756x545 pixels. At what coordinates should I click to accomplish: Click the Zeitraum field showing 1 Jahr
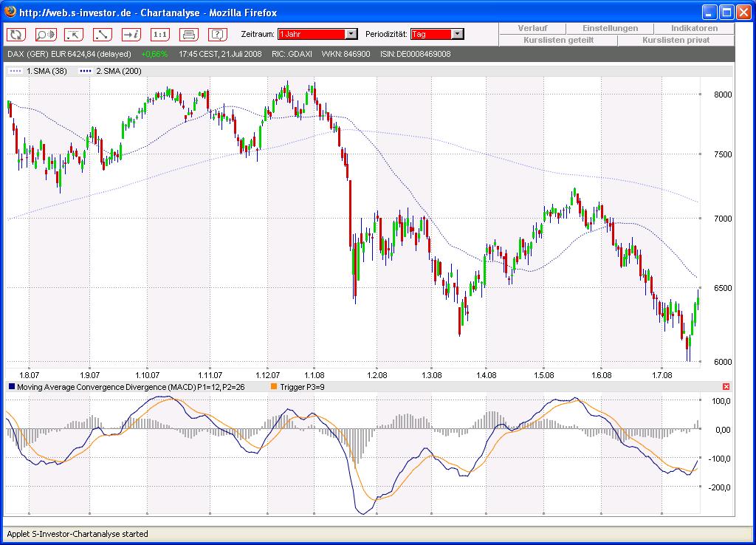point(312,34)
